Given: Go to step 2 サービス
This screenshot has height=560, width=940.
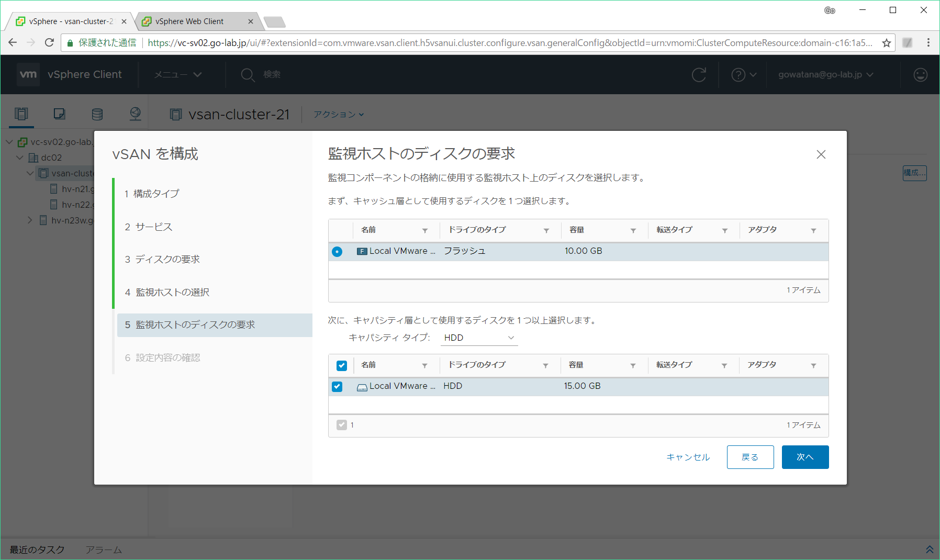Looking at the screenshot, I should tap(149, 227).
